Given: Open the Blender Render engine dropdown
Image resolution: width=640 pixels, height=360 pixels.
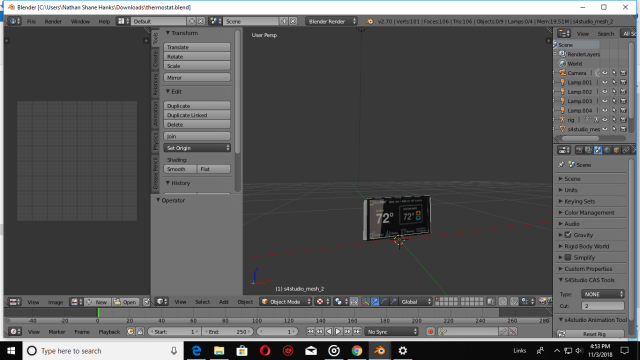Looking at the screenshot, I should pos(331,21).
